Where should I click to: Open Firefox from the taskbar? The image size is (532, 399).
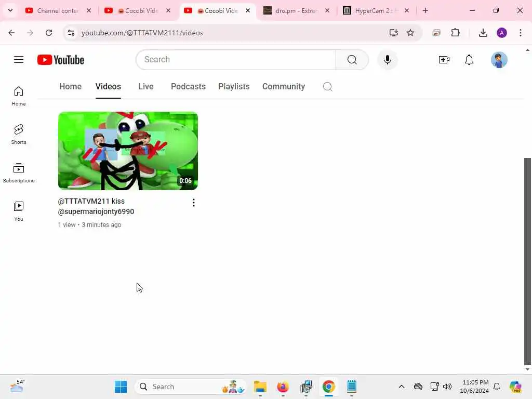[283, 387]
